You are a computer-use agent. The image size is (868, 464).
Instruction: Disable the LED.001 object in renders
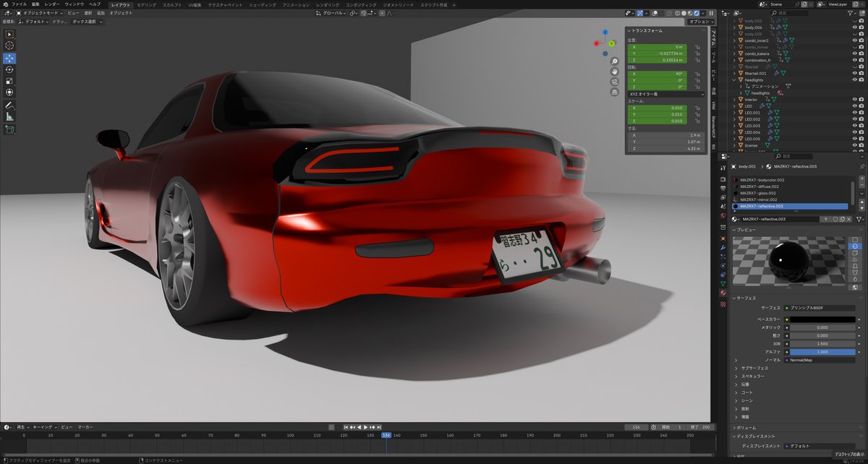(861, 112)
